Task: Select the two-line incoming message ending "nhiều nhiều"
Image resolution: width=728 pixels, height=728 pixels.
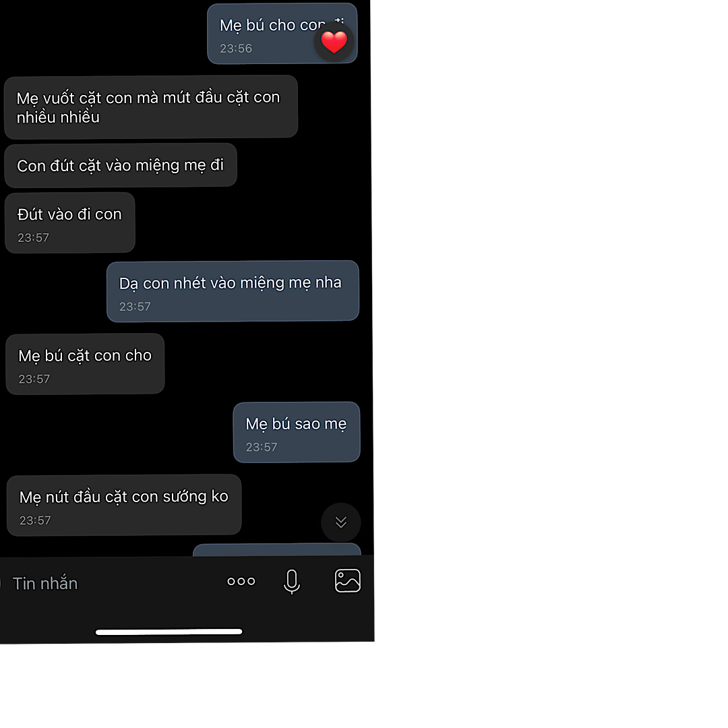Action: tap(151, 107)
